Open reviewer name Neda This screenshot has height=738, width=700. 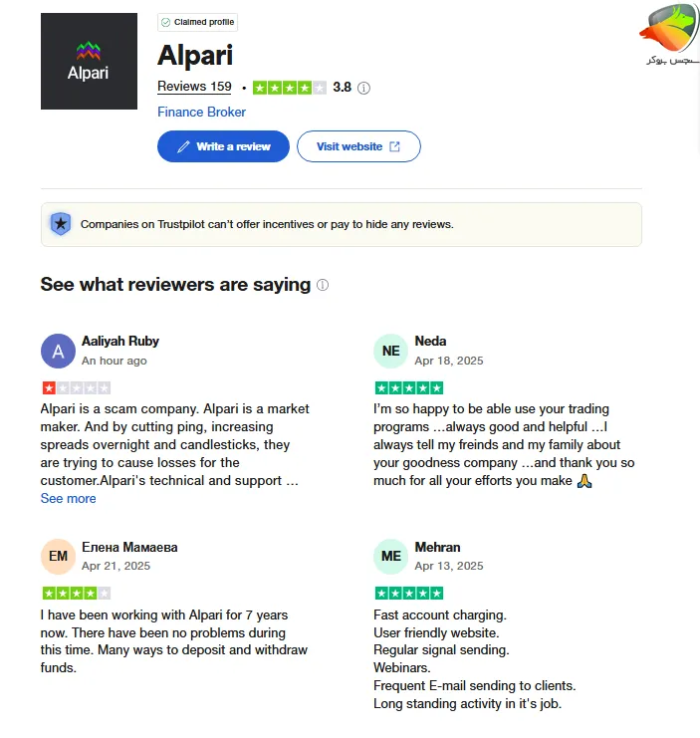coord(430,341)
